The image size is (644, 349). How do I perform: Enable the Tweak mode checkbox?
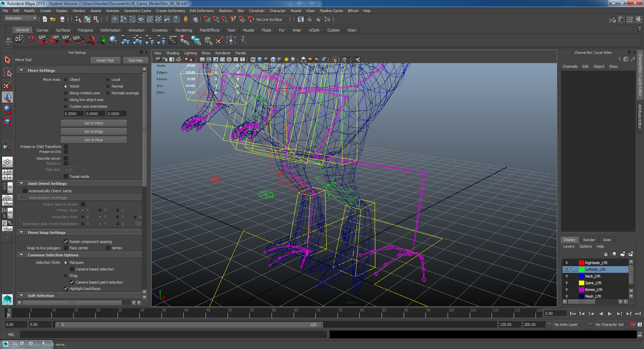tap(66, 176)
